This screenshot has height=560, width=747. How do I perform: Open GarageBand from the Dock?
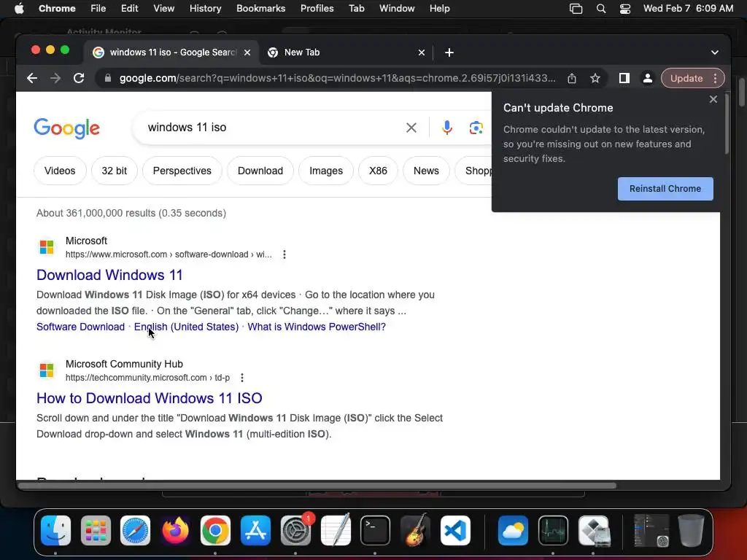415,530
